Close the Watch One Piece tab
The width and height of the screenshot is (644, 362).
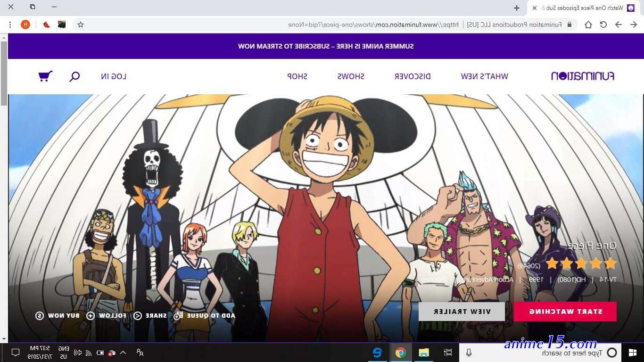(x=534, y=8)
